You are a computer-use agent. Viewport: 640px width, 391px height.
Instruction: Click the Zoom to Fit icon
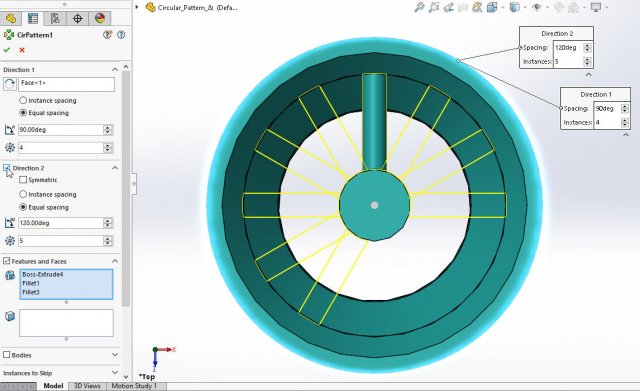(x=419, y=7)
